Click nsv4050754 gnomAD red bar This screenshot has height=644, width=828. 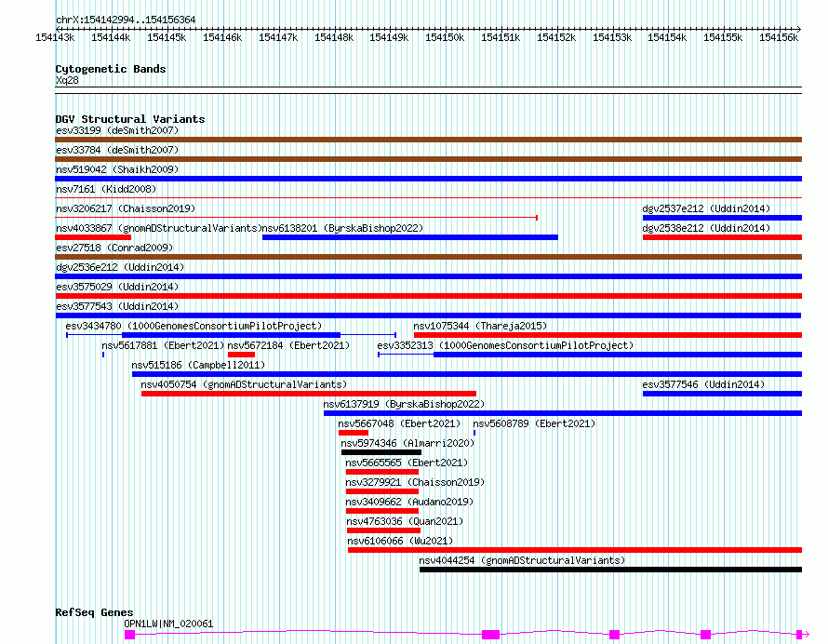[309, 394]
